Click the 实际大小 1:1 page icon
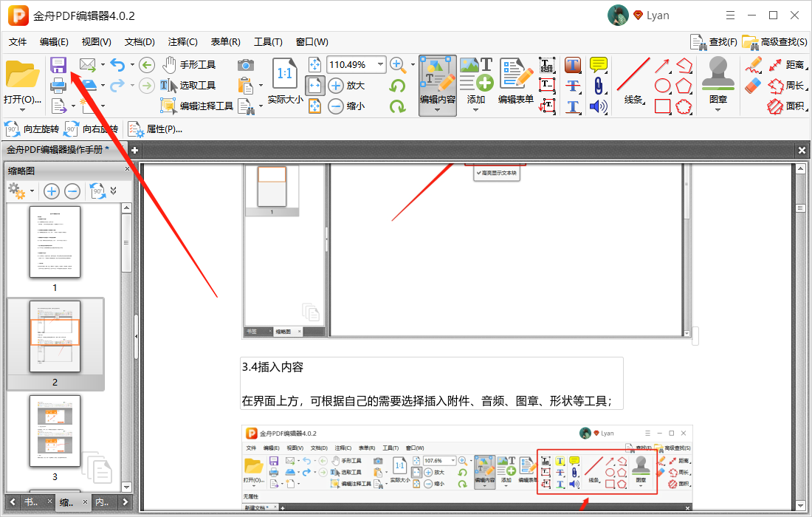 pos(285,73)
